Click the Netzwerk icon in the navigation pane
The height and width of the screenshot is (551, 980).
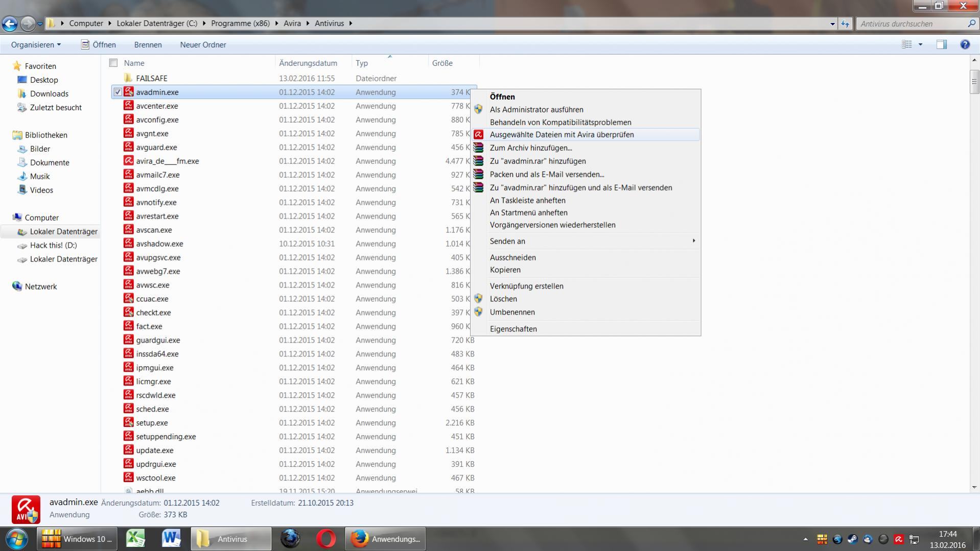coord(17,286)
